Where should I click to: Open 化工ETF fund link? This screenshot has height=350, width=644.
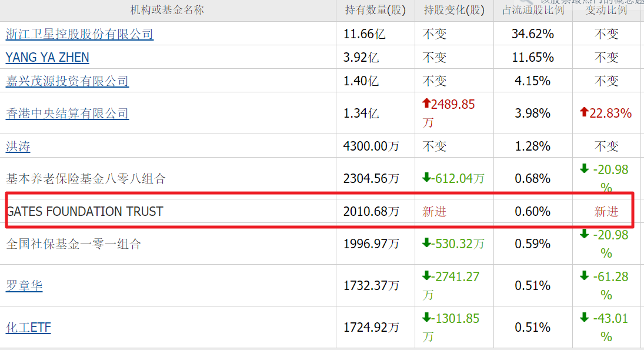click(28, 328)
